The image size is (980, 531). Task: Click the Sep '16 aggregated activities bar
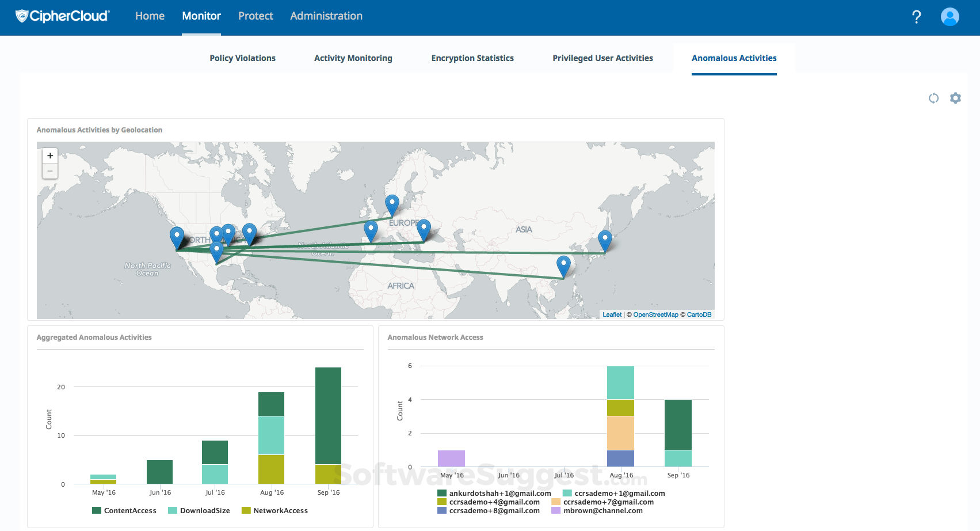point(328,415)
